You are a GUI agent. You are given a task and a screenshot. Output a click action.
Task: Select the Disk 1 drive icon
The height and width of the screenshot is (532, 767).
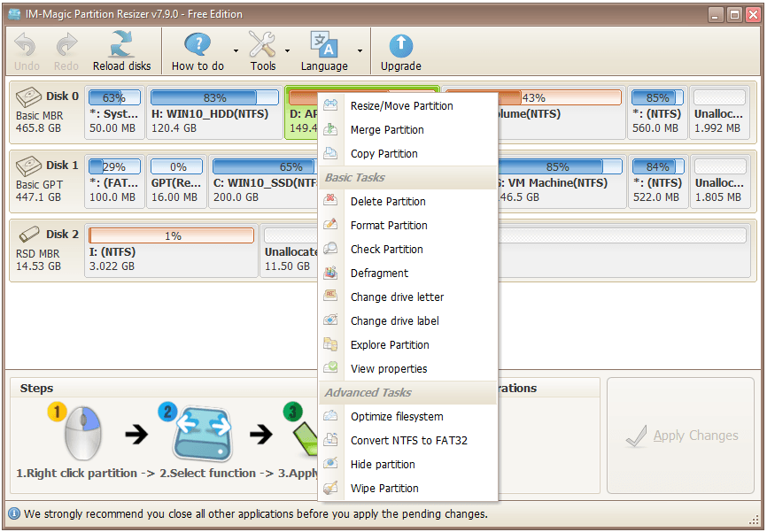[x=28, y=166]
